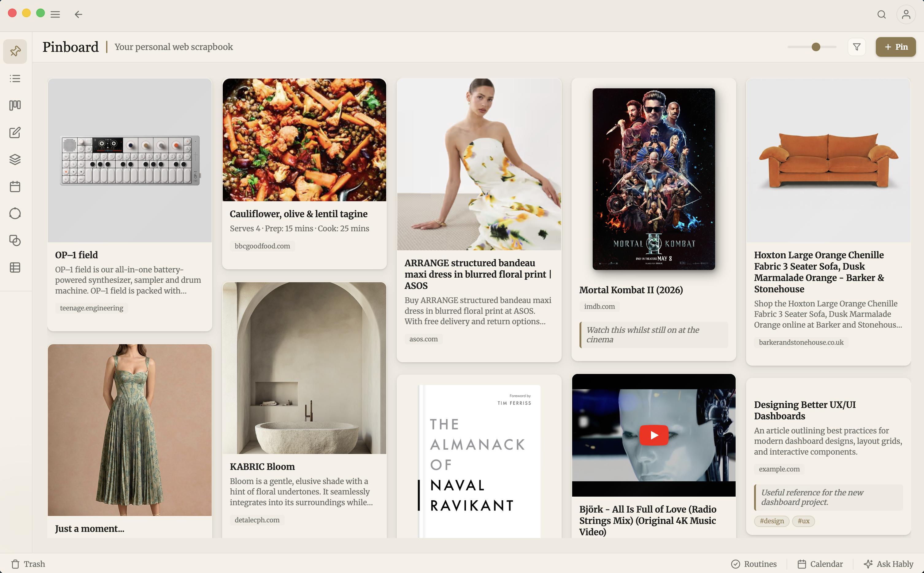Viewport: 924px width, 573px height.
Task: Toggle the hamburger menu in title bar
Action: [x=55, y=14]
